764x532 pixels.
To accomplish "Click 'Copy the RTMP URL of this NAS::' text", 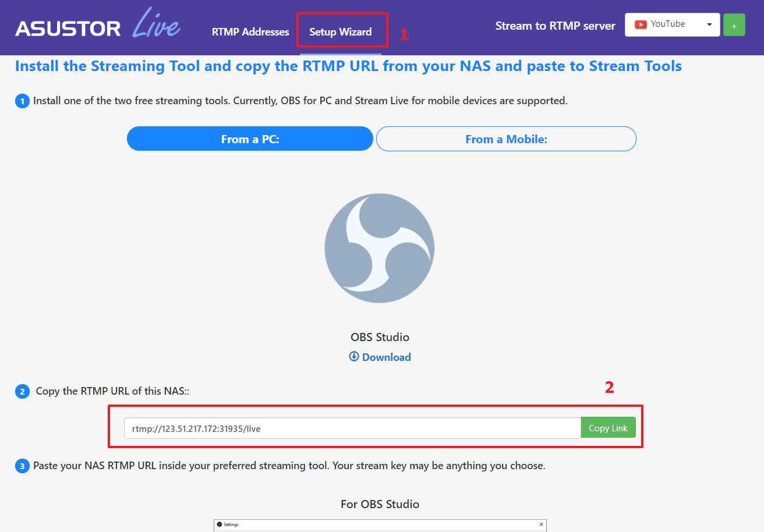I will pos(112,391).
